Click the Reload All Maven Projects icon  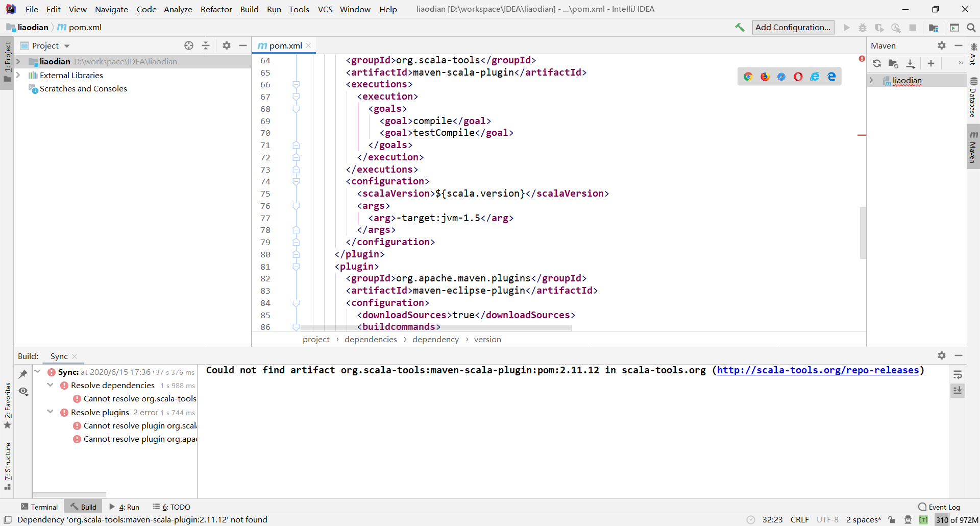877,63
